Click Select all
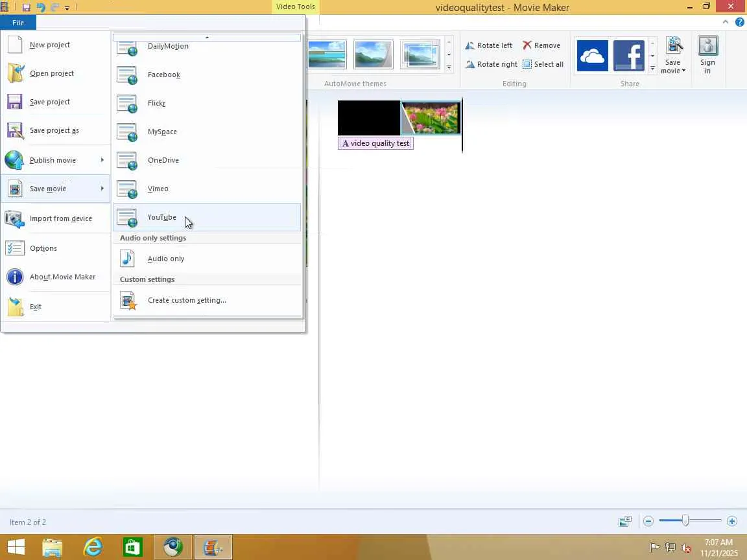Screen dimensions: 747x560 coord(543,64)
